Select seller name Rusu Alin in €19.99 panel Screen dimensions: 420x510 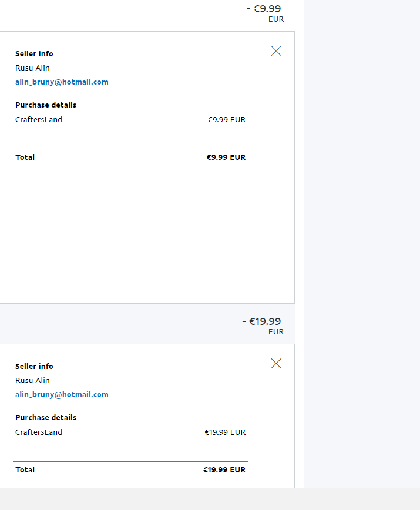(32, 381)
